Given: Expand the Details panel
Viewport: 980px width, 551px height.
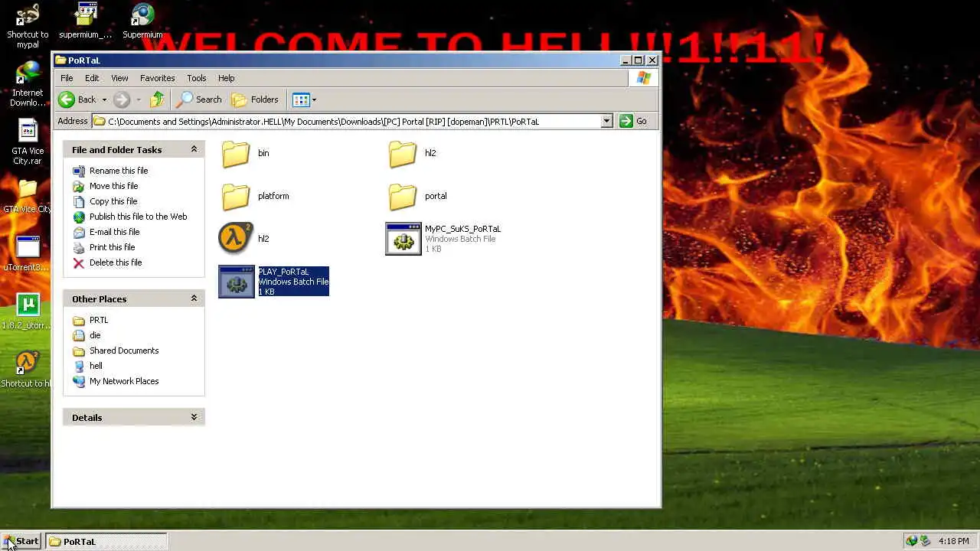Looking at the screenshot, I should coord(194,417).
